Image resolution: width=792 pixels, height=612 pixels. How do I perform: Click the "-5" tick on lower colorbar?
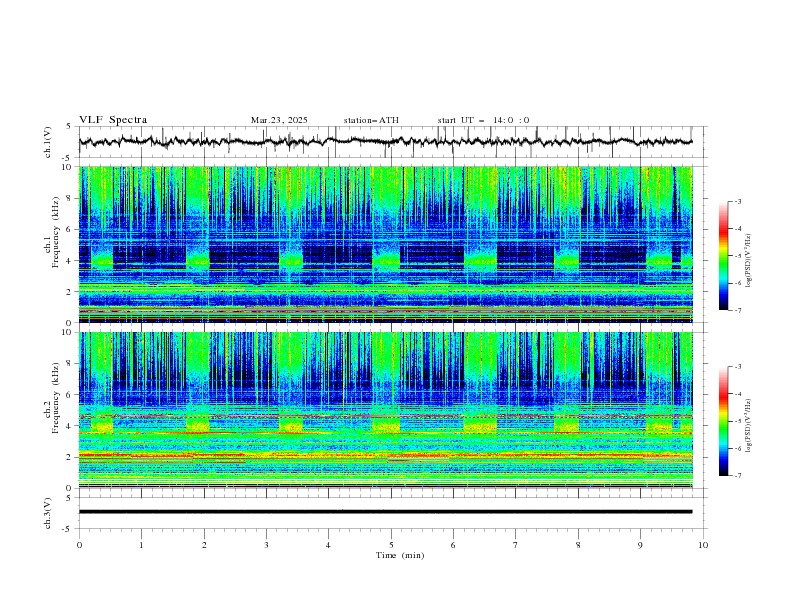click(737, 421)
